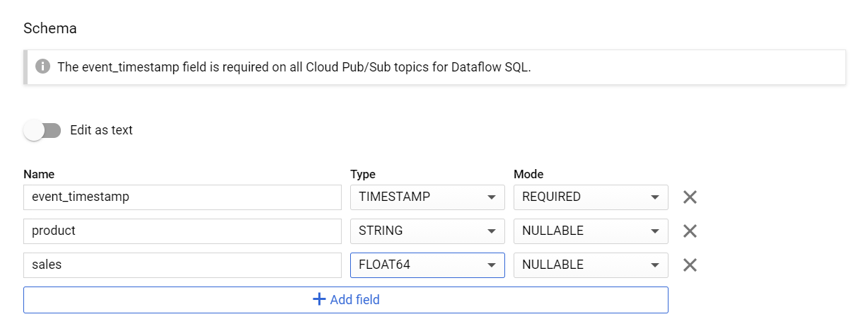This screenshot has height=324, width=868.
Task: Focus the event_timestamp name input
Action: point(183,197)
